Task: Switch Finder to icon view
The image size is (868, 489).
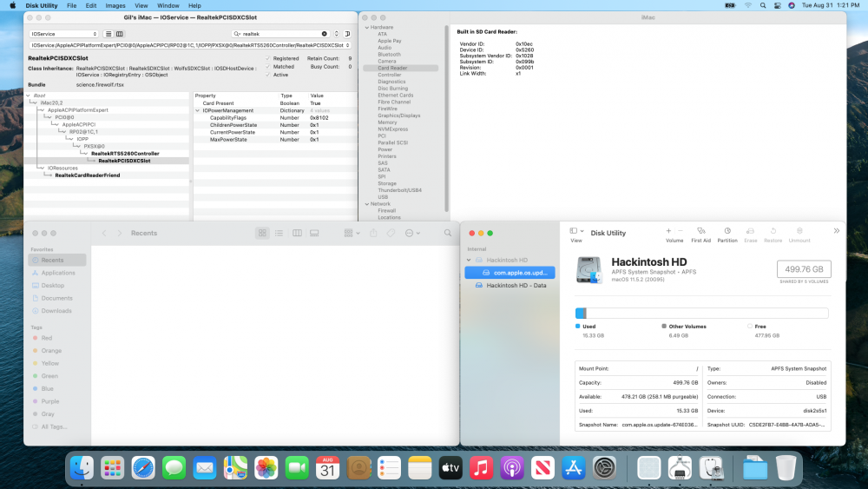Action: (x=262, y=233)
